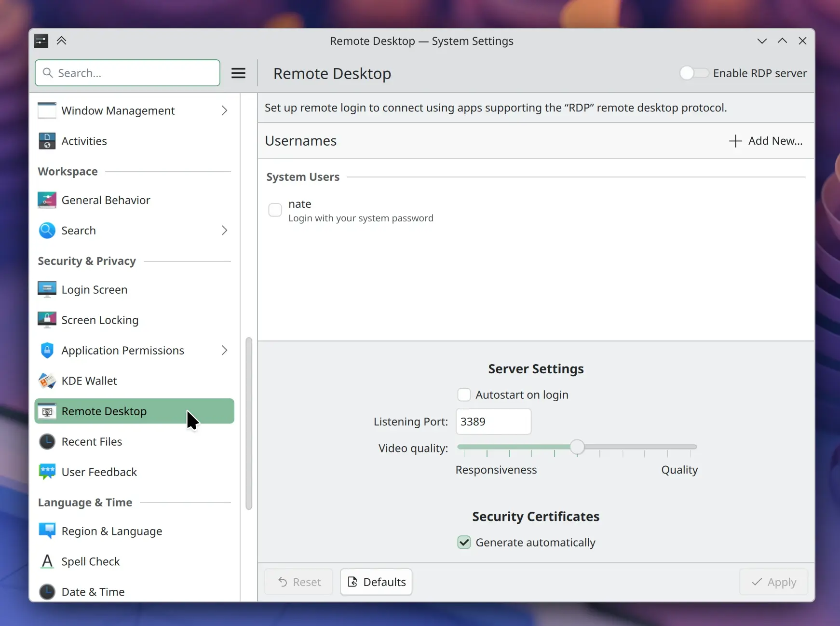Open the User Feedback icon
Viewport: 840px width, 626px height.
click(x=47, y=472)
